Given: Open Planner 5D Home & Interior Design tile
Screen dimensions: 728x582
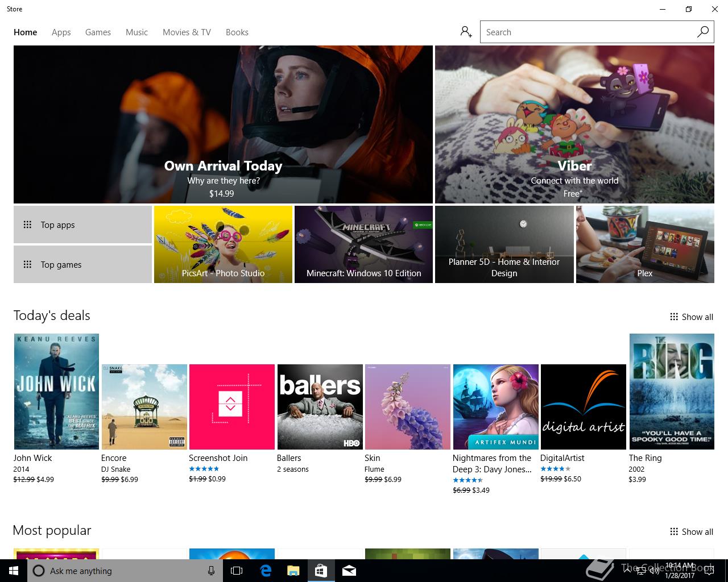Looking at the screenshot, I should [x=504, y=244].
